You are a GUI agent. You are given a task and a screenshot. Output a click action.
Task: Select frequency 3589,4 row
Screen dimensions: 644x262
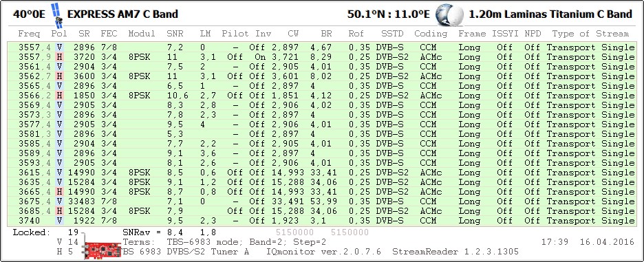tap(322, 153)
